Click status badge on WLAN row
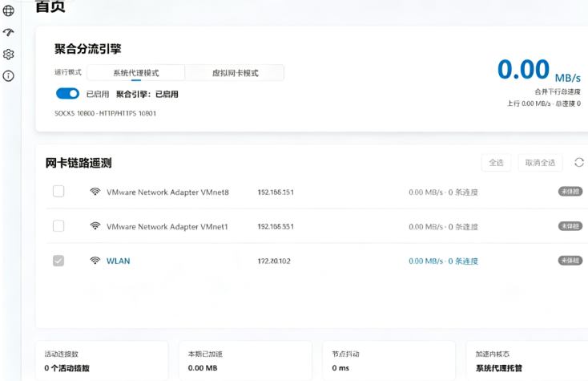The width and height of the screenshot is (588, 381). 570,260
